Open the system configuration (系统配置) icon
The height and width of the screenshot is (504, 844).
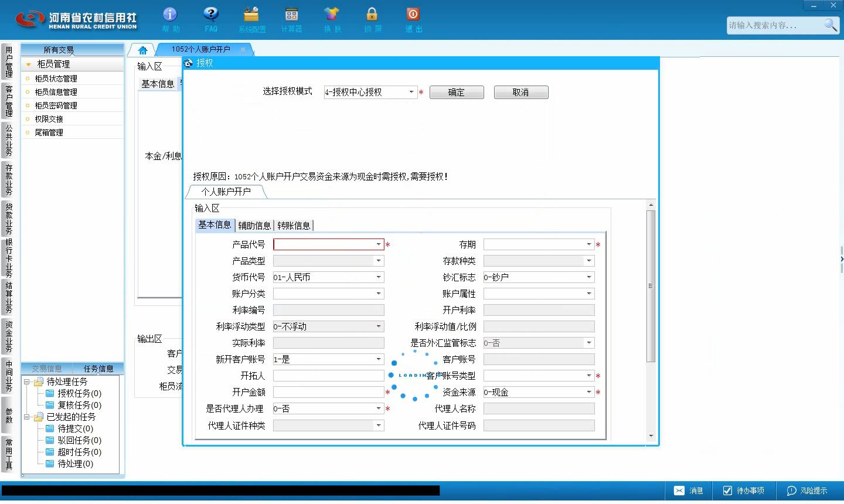coord(252,19)
